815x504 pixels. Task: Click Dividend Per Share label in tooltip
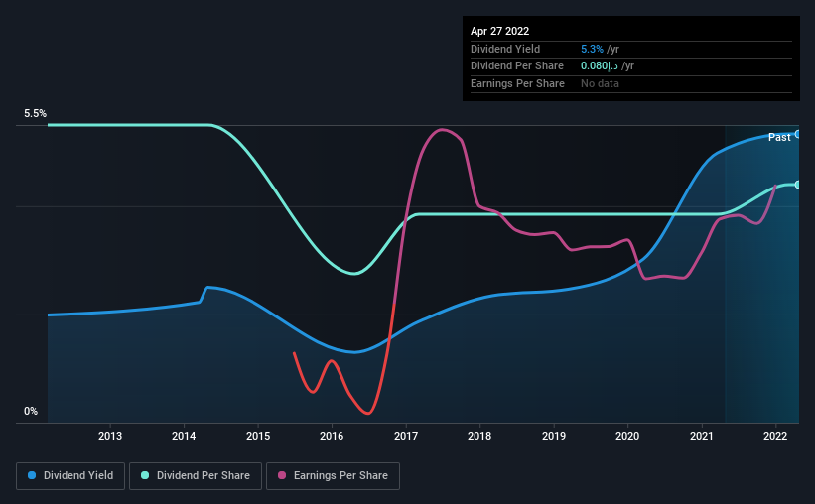pyautogui.click(x=516, y=66)
